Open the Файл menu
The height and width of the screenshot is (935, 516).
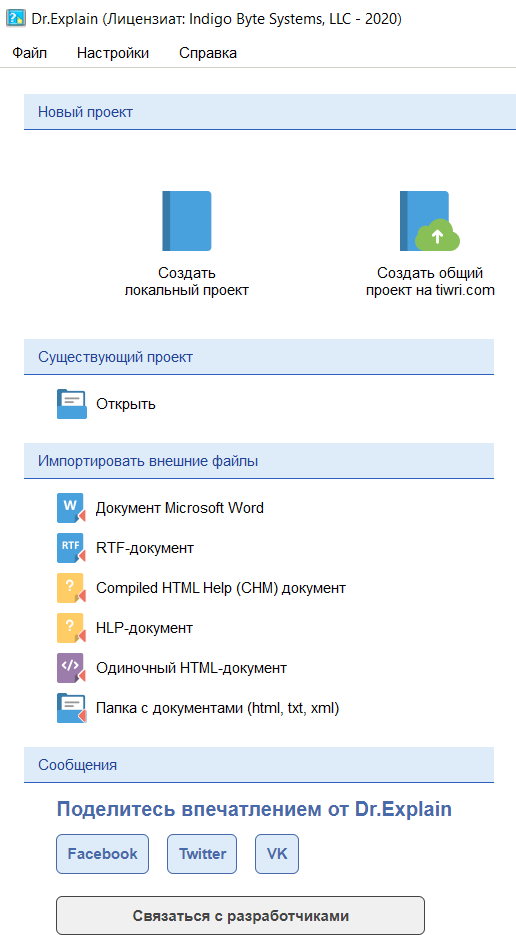click(29, 53)
